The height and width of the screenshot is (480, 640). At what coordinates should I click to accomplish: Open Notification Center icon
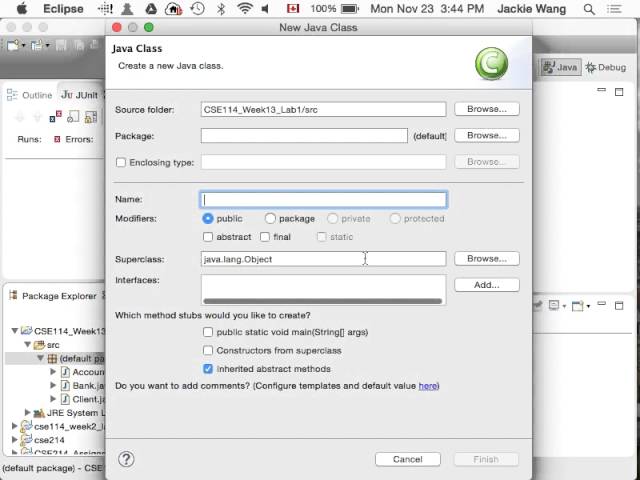click(x=615, y=9)
